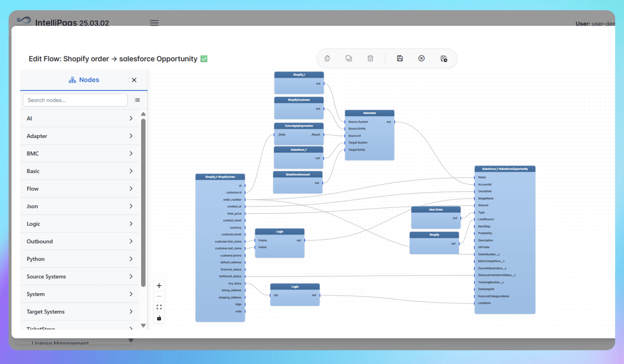Expand the Source Systems category
Image resolution: width=624 pixels, height=364 pixels.
(x=80, y=276)
